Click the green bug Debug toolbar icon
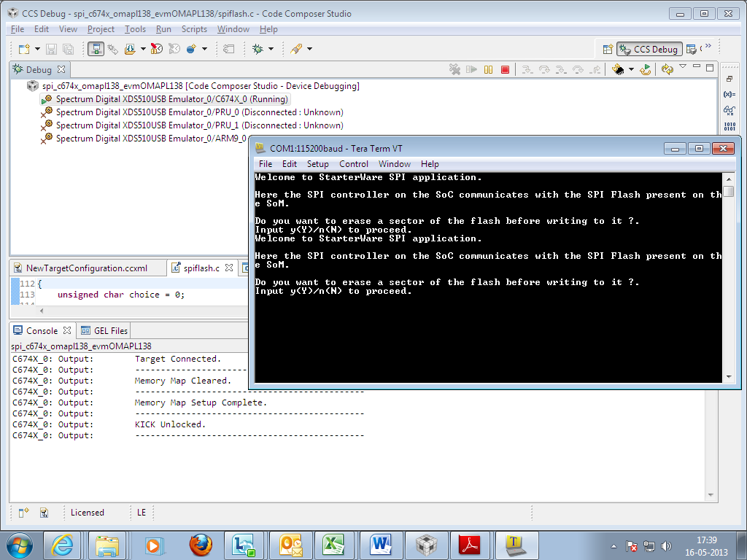 pyautogui.click(x=258, y=49)
